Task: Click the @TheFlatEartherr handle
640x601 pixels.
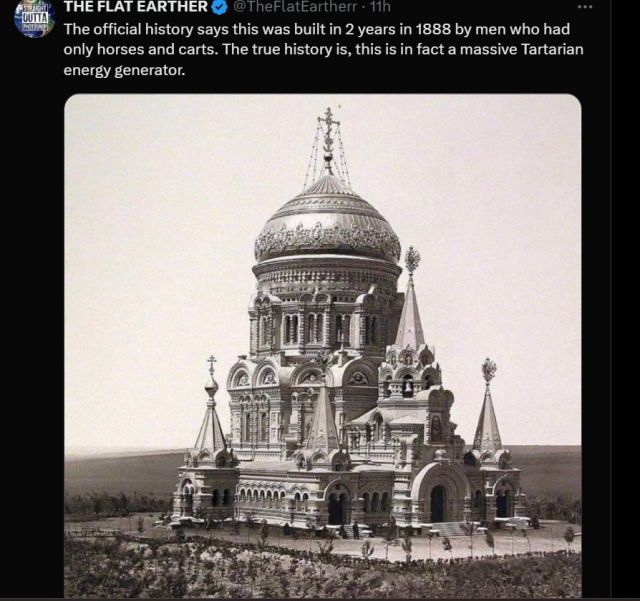Action: (295, 7)
